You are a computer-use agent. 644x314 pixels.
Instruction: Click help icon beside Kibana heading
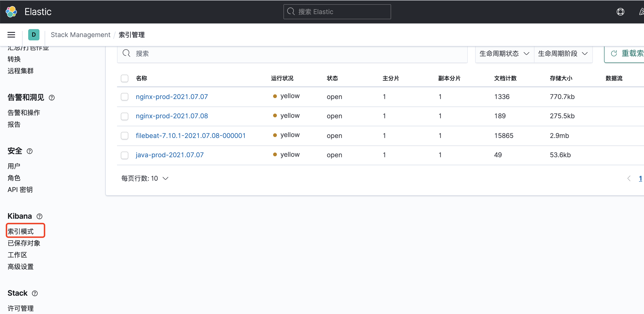pyautogui.click(x=39, y=216)
